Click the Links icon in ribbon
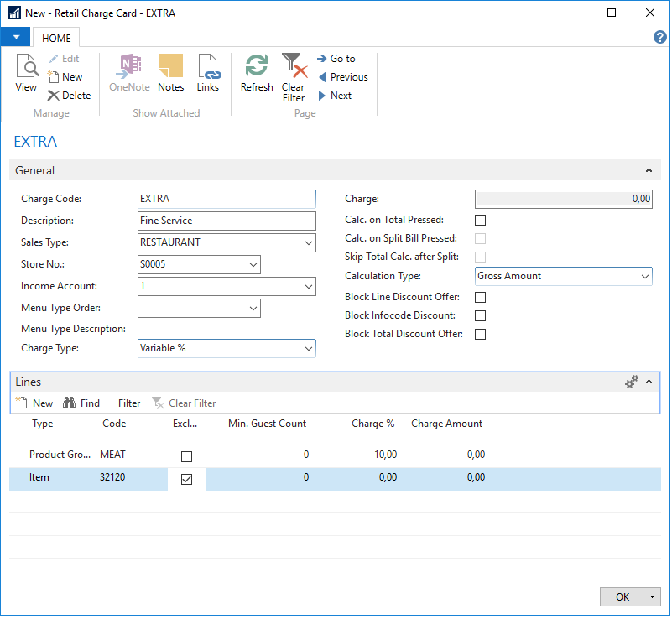Image resolution: width=672 pixels, height=619 pixels. (207, 72)
